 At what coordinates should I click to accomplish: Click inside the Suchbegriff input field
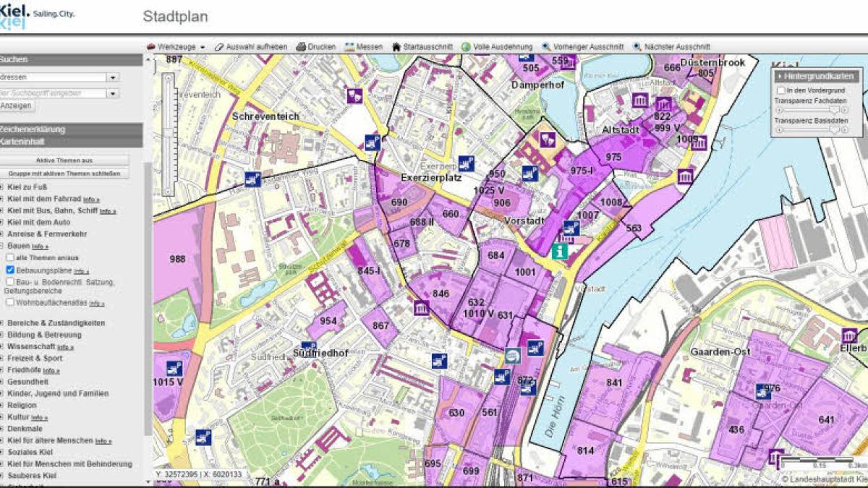tap(51, 93)
